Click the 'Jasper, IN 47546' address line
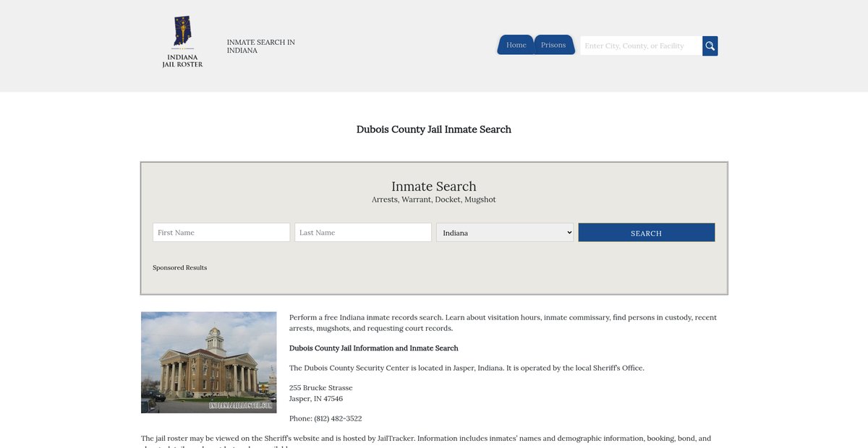The image size is (868, 448). (x=316, y=399)
